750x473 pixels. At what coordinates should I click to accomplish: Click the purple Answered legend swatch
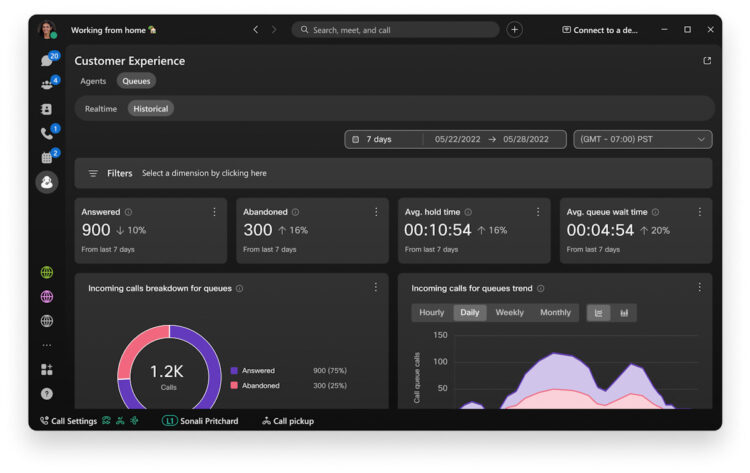click(234, 370)
